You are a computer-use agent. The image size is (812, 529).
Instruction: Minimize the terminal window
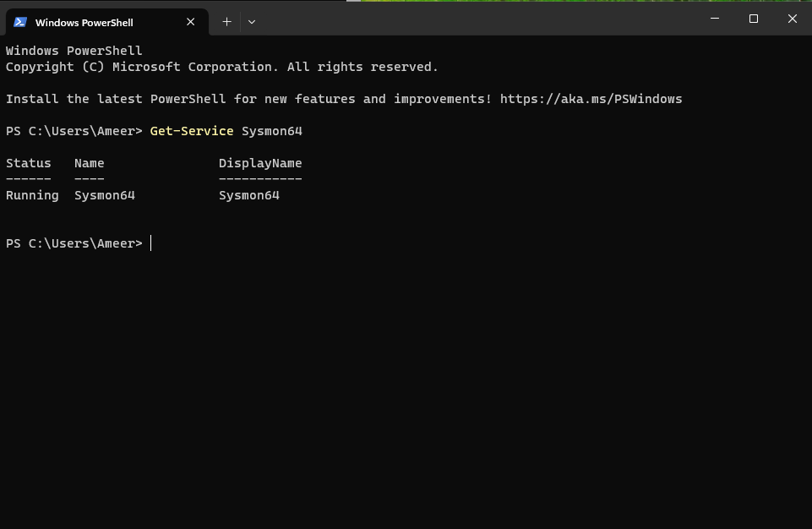[x=715, y=19]
